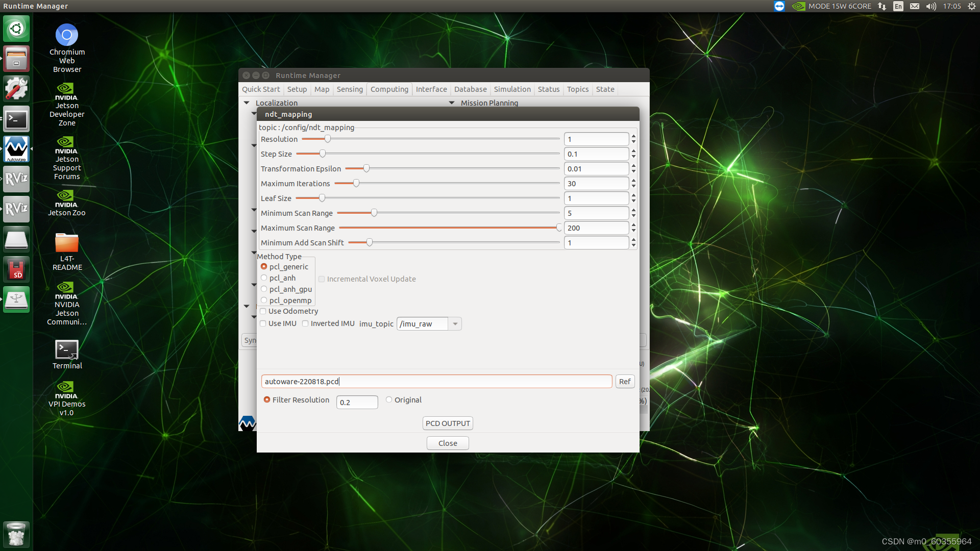Open the Trash icon in the dock
The height and width of the screenshot is (551, 980).
[16, 535]
